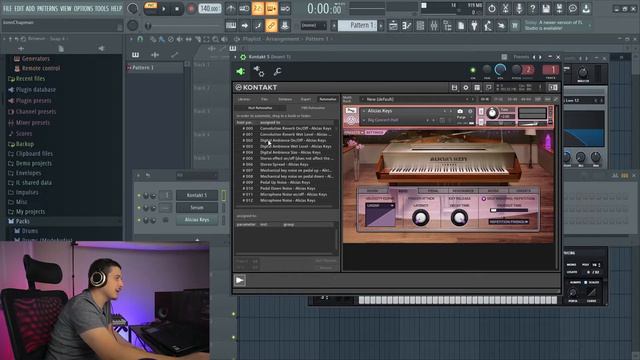Open the ADD menu

(31, 8)
